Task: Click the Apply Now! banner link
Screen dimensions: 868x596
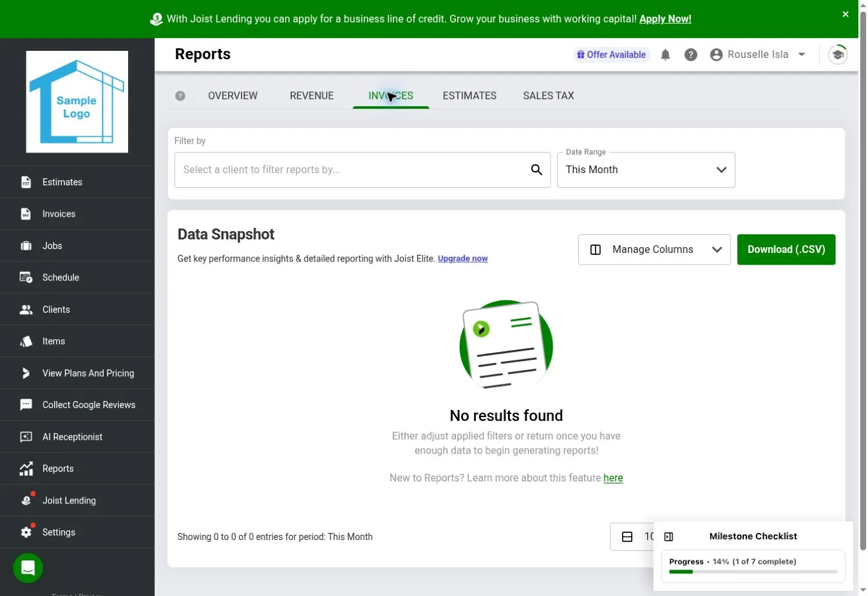Action: pyautogui.click(x=665, y=19)
